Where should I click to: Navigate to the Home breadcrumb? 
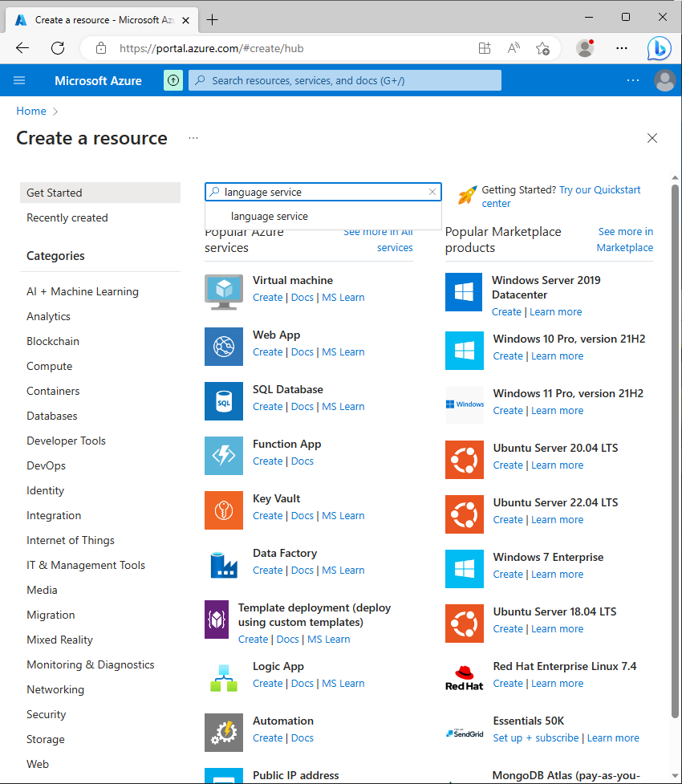pyautogui.click(x=31, y=111)
